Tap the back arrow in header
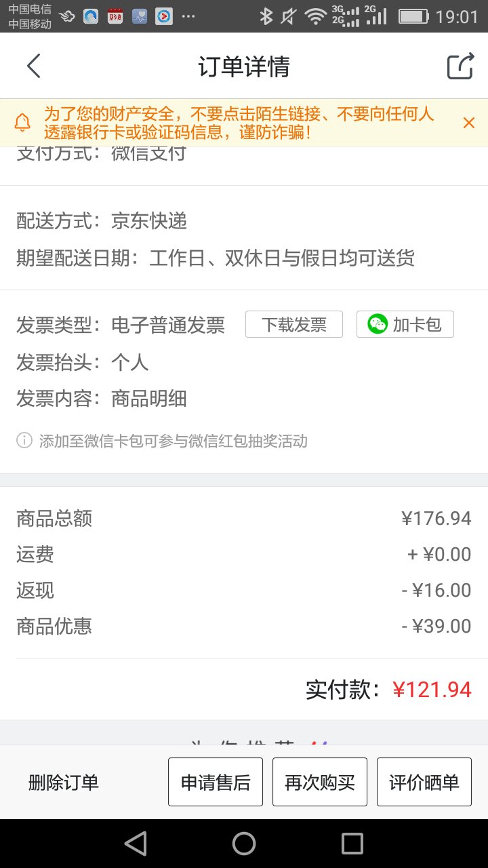 34,66
